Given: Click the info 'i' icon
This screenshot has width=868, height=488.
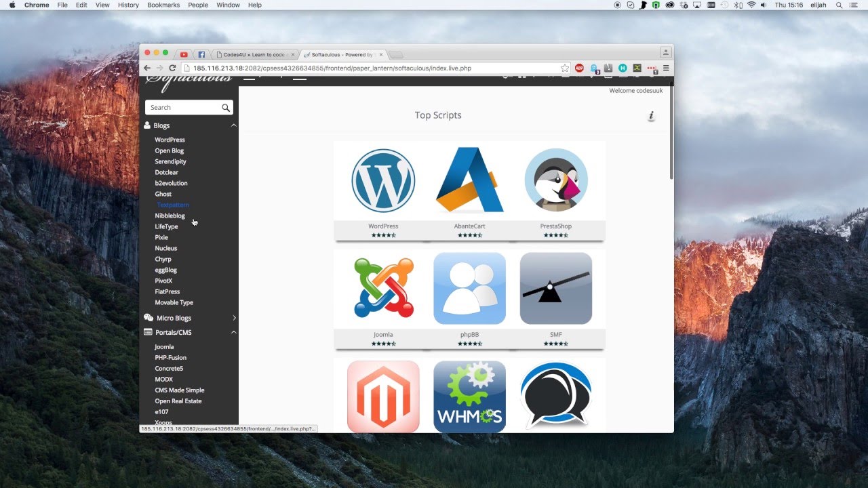Looking at the screenshot, I should (651, 116).
